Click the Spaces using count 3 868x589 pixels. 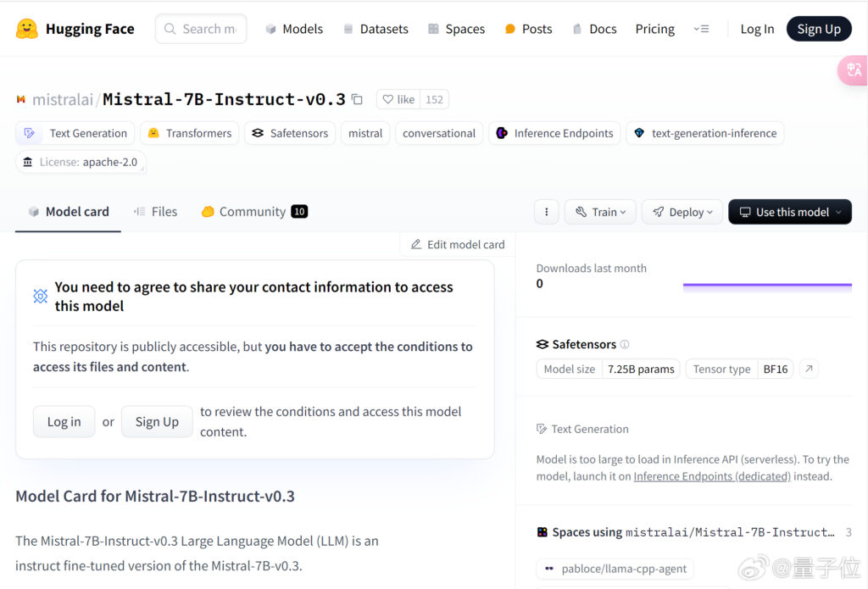[848, 532]
